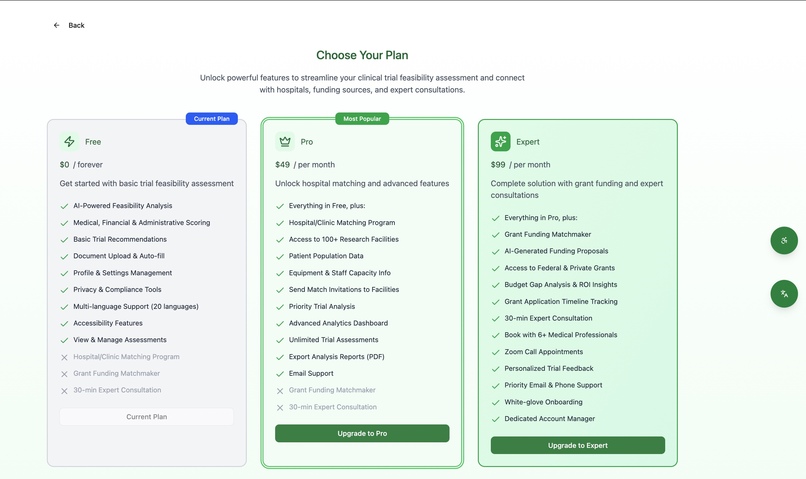Click the blue Current Plan badge
Screen dimensions: 806x479
[x=212, y=119]
